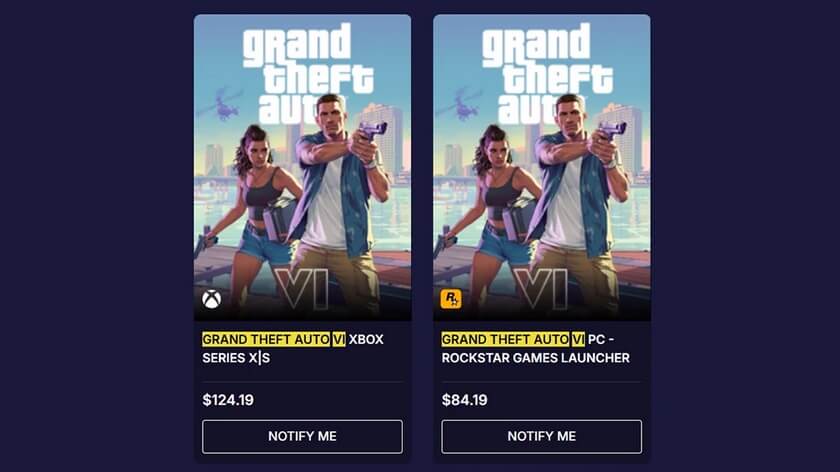
Task: Click the Rockstar Games logo icon on right card
Action: point(451,298)
